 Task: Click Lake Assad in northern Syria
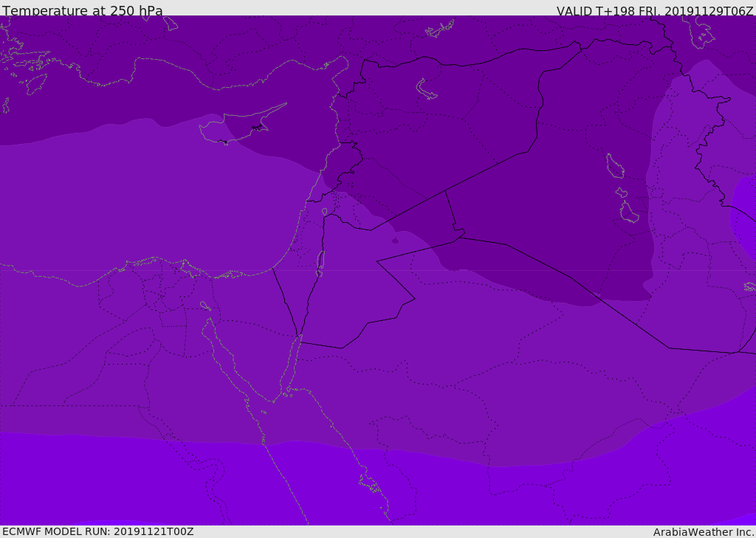point(427,90)
